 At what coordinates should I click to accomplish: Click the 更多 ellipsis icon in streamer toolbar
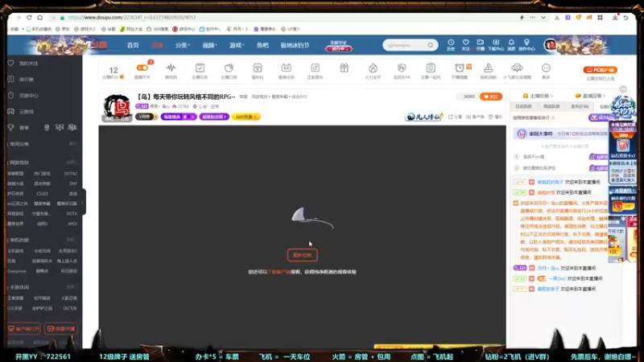(x=546, y=71)
